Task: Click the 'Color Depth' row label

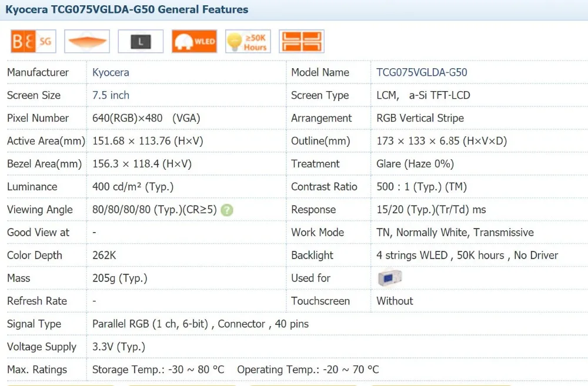Action: click(35, 255)
